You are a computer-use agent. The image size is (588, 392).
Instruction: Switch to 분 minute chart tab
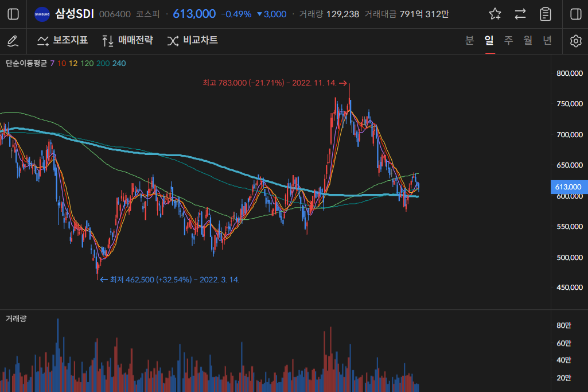click(469, 40)
